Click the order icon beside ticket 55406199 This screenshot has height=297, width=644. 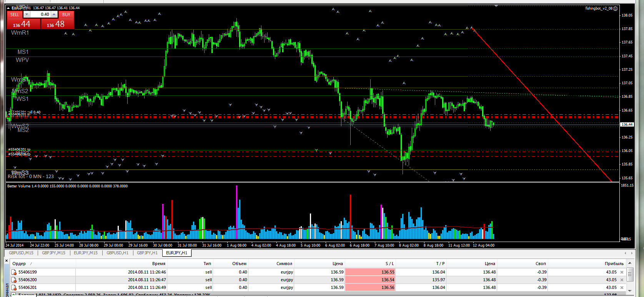coord(14,272)
